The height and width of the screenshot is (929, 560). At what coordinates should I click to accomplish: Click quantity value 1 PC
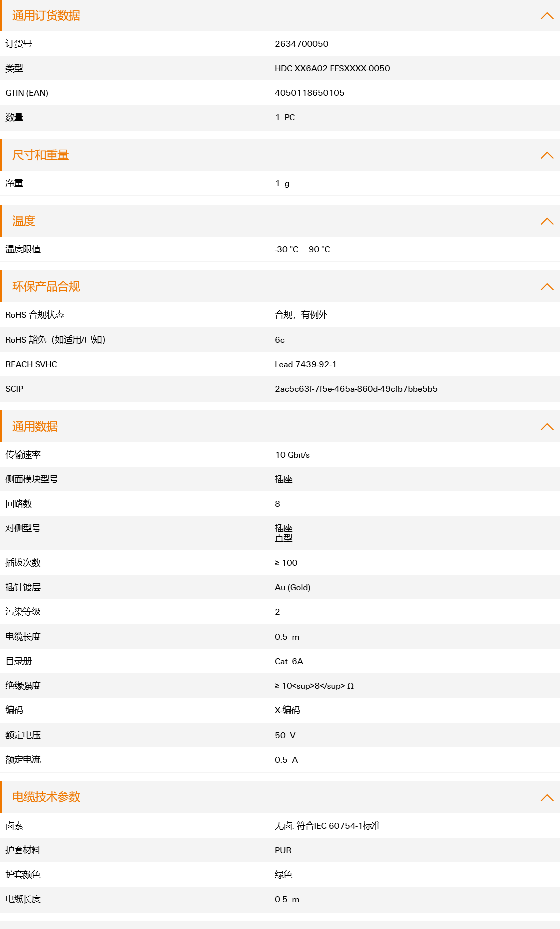click(285, 117)
